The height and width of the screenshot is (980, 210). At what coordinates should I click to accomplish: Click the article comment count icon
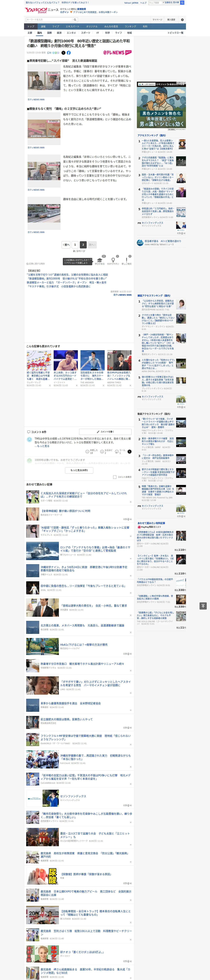[49, 53]
